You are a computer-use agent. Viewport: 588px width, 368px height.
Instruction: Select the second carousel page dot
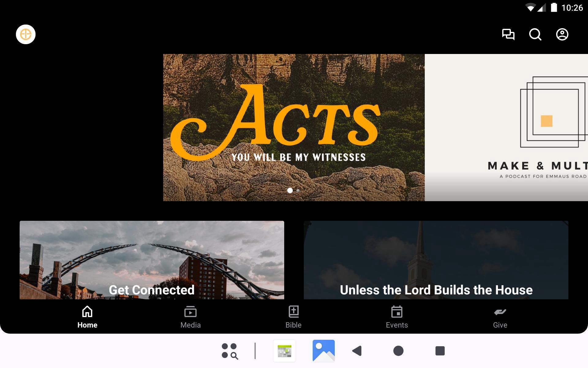pyautogui.click(x=298, y=190)
